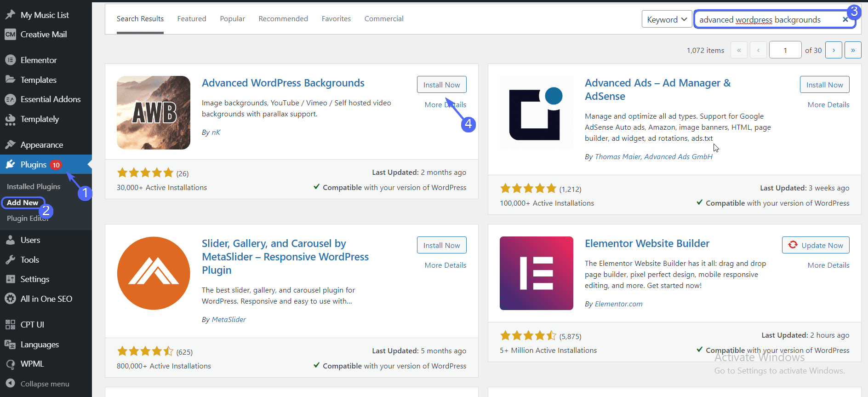Image resolution: width=868 pixels, height=397 pixels.
Task: Install Advanced WordPress Backgrounds plugin
Action: 441,85
